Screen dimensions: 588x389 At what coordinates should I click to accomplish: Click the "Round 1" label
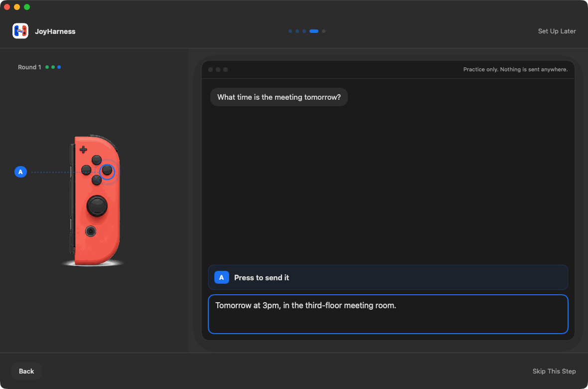pos(29,67)
